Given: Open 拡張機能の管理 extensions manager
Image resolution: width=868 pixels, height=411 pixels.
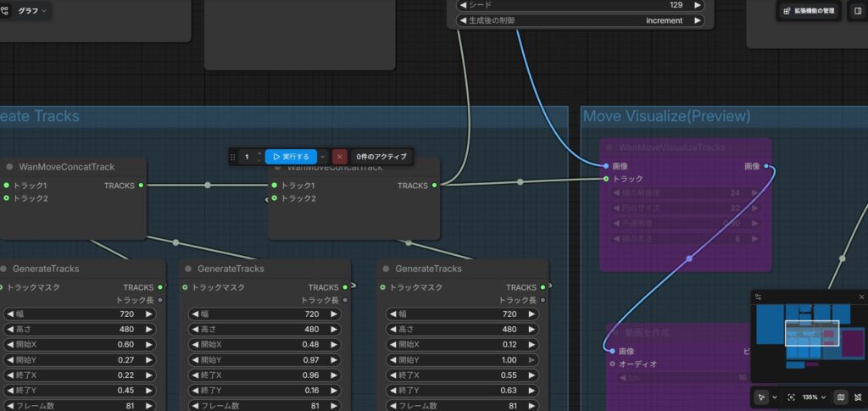Looking at the screenshot, I should [x=808, y=11].
